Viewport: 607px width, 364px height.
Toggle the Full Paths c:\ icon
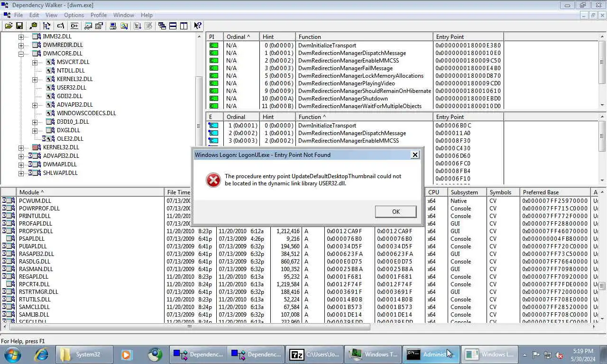tap(61, 26)
